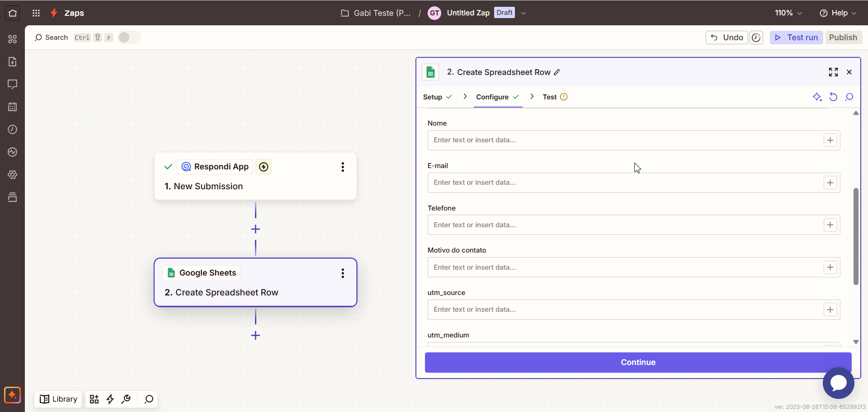Open options menu for Google Sheets step
The width and height of the screenshot is (868, 412).
click(343, 273)
